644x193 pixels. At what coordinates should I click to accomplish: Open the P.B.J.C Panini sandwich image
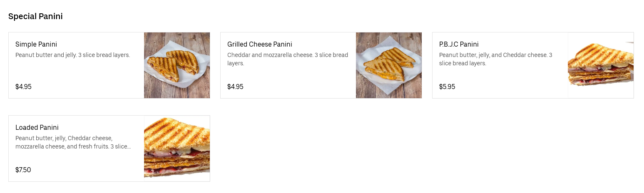pos(600,65)
